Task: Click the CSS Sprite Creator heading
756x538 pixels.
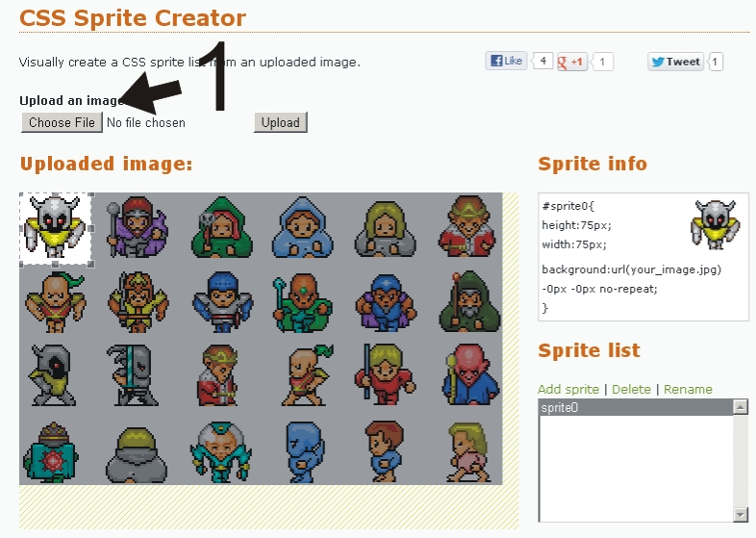Action: coord(133,18)
